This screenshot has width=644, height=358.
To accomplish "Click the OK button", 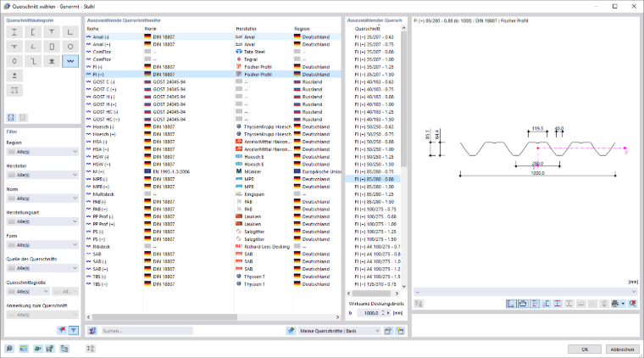I will [585, 350].
